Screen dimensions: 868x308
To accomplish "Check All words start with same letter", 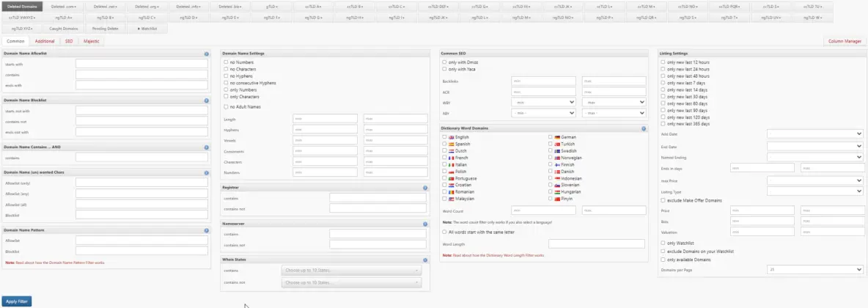I will coord(444,232).
